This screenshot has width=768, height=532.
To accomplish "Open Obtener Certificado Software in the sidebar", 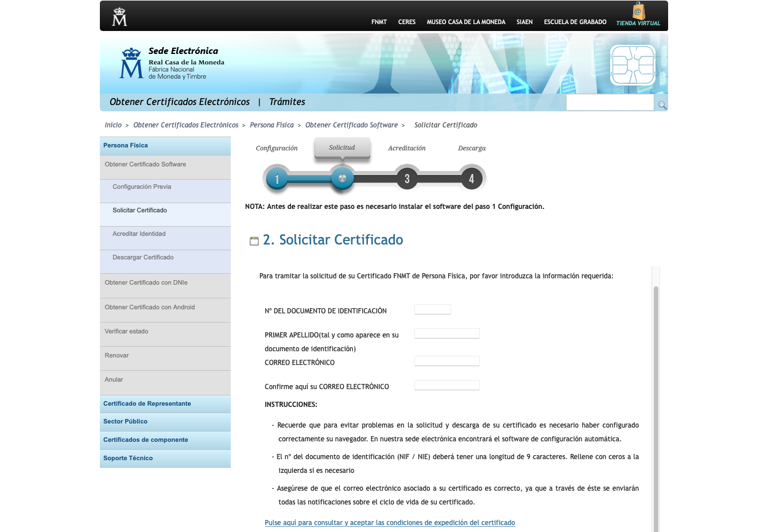I will coord(165,167).
